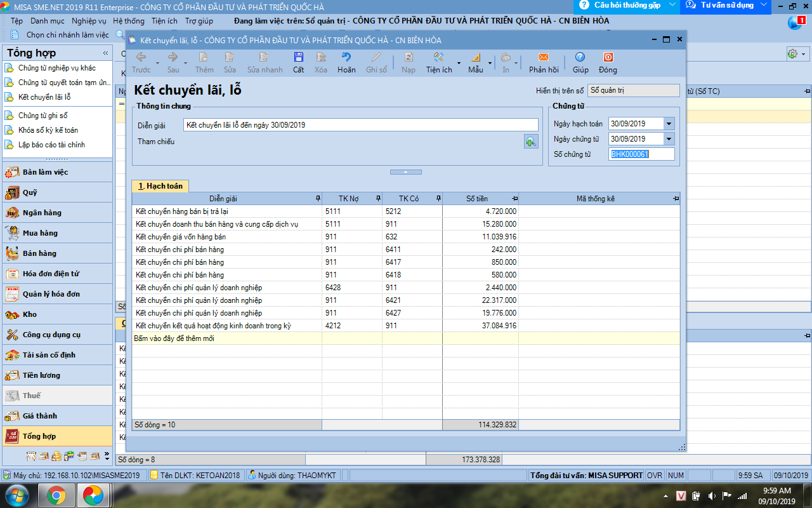Image resolution: width=812 pixels, height=508 pixels.
Task: Click the settings gear icon at top right
Action: [792, 54]
